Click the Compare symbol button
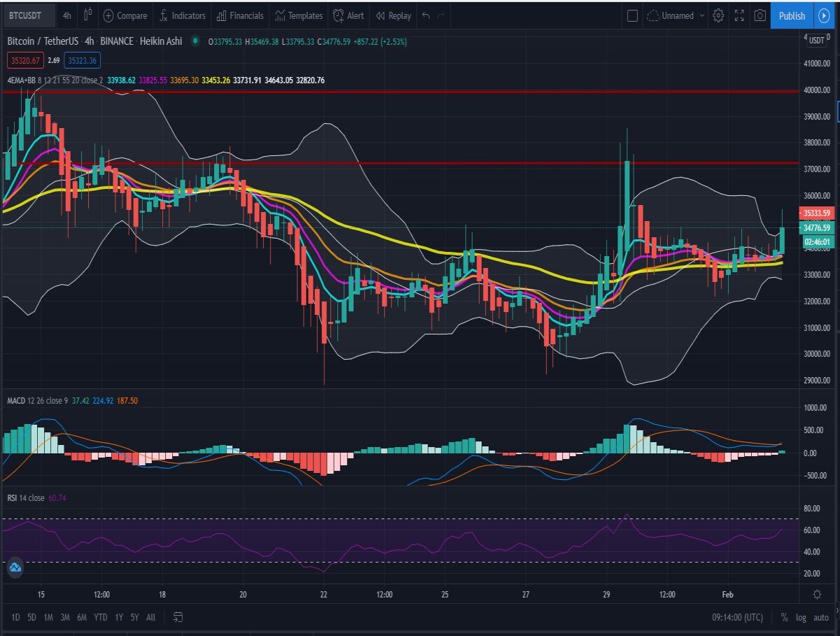 point(125,15)
